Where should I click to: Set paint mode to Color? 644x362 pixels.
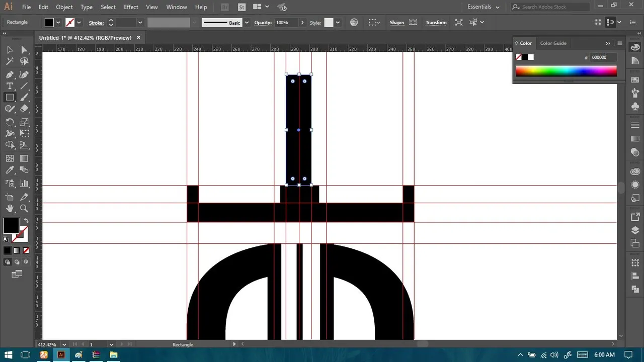click(7, 250)
